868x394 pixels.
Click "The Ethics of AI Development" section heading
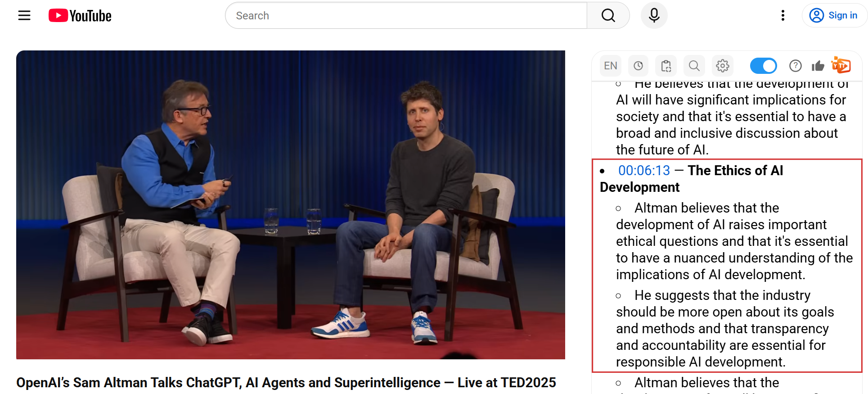coord(735,171)
